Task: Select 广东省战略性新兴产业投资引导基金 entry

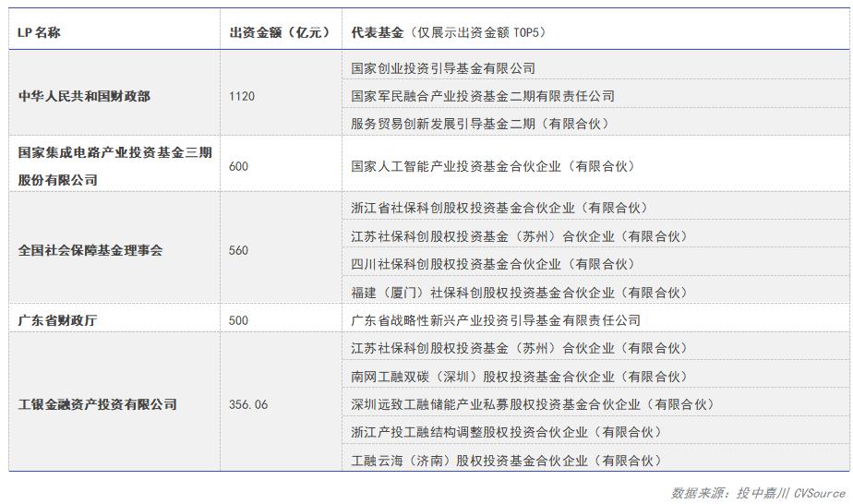Action: coord(496,320)
